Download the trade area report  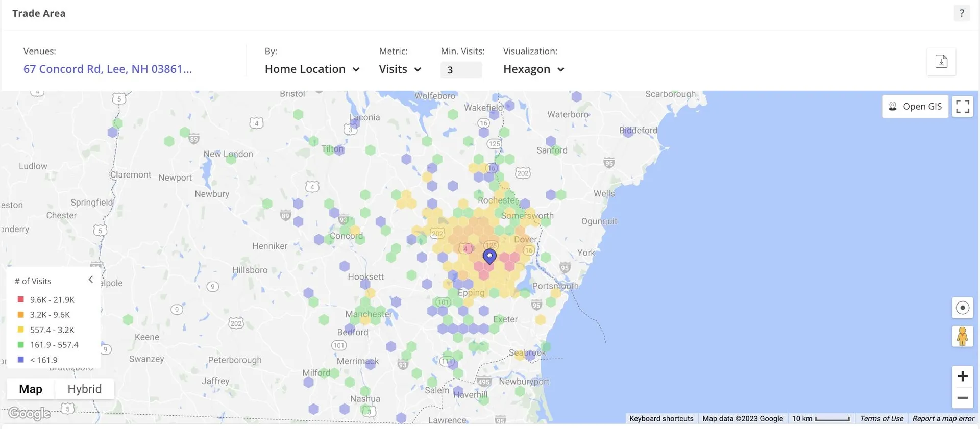click(x=941, y=62)
